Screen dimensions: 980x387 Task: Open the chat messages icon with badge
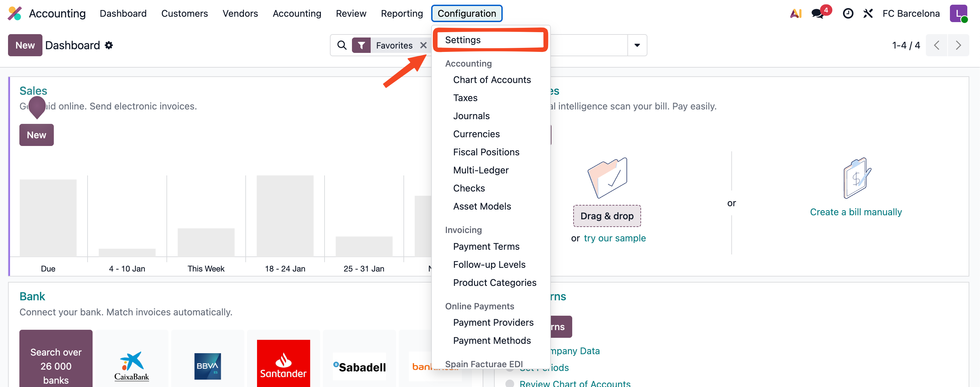[x=817, y=13]
